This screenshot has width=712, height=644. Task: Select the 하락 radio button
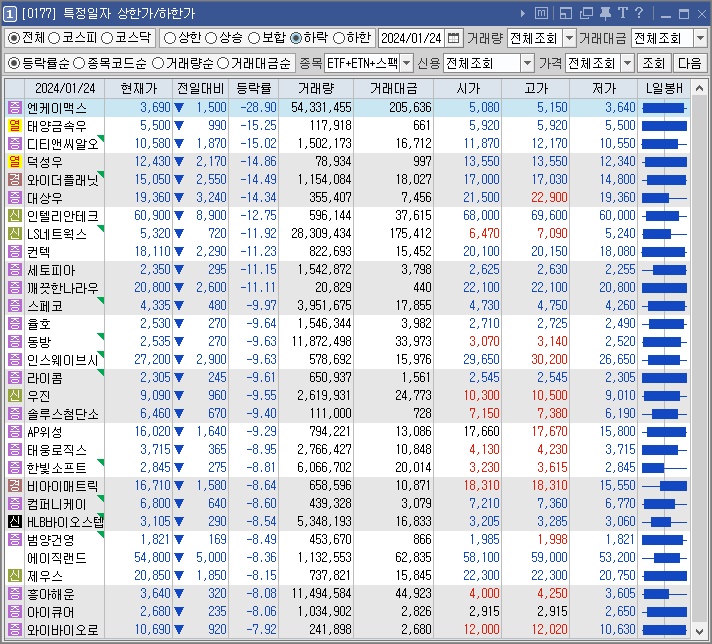click(296, 38)
